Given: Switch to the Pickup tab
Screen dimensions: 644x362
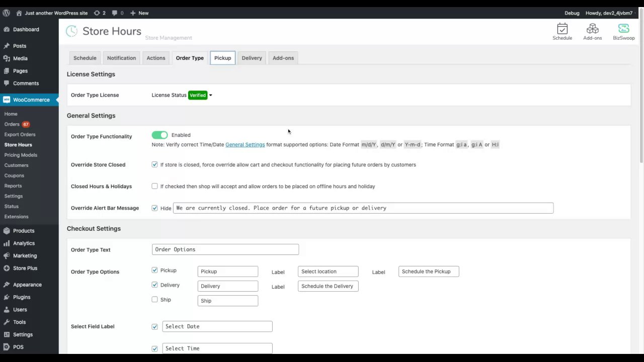Looking at the screenshot, I should click(x=222, y=58).
